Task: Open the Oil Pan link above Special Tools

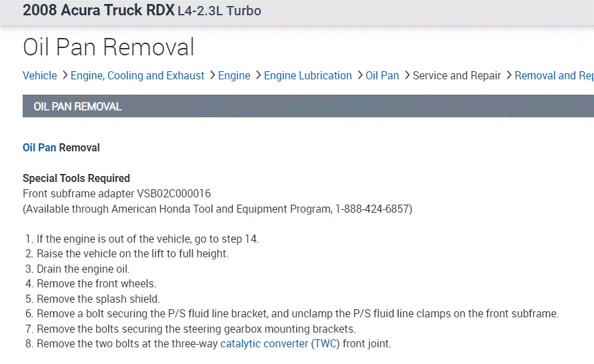Action: [x=39, y=147]
